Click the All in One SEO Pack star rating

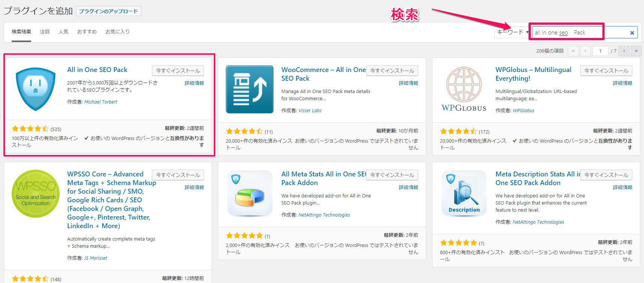point(30,129)
